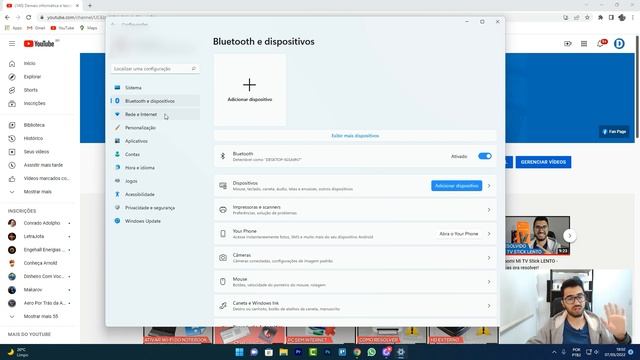Select Bluetooth e dispositivos sidebar item
The width and height of the screenshot is (640, 360).
pyautogui.click(x=155, y=101)
